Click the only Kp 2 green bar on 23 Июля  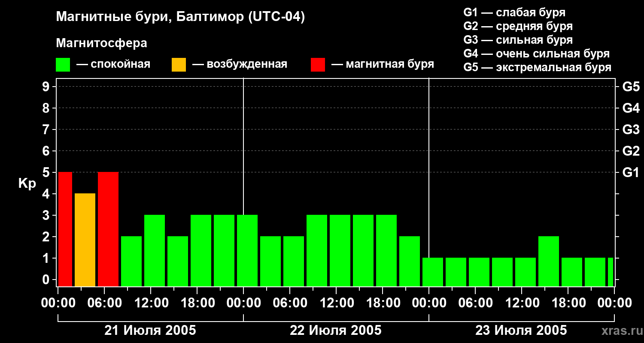(x=549, y=261)
